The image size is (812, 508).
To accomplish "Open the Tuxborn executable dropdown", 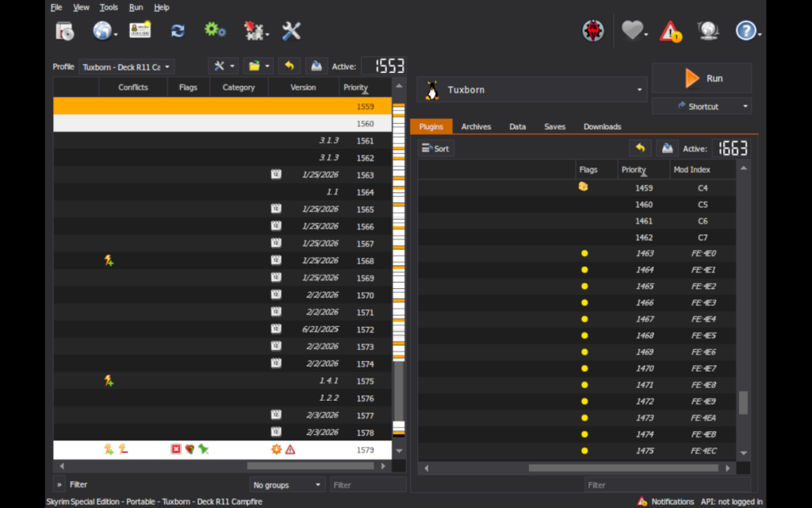I will click(x=531, y=90).
